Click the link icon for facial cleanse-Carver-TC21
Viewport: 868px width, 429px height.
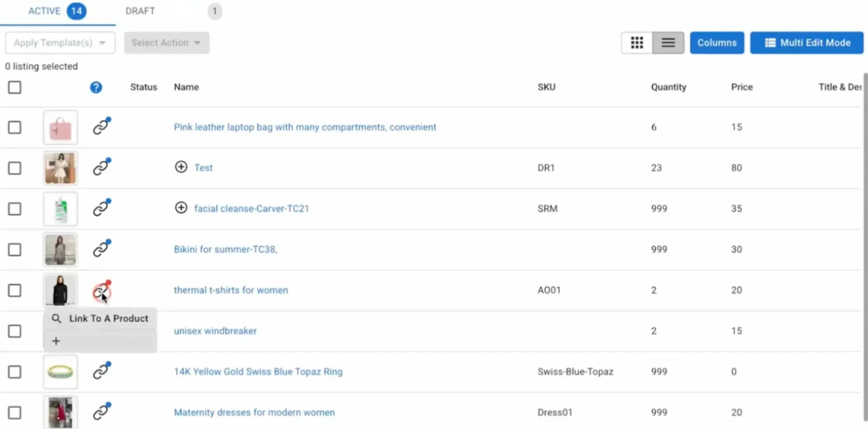click(101, 207)
